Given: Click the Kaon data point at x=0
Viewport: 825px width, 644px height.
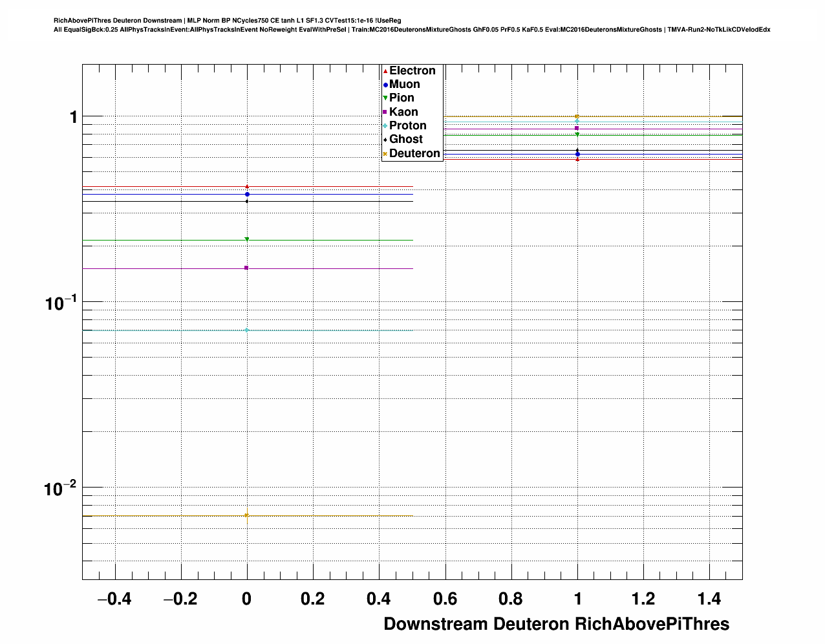Looking at the screenshot, I should [246, 268].
